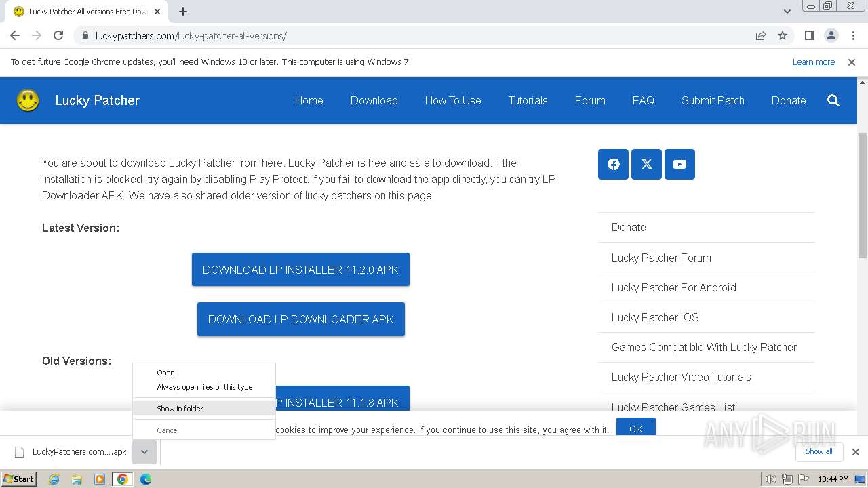Viewport: 868px width, 488px height.
Task: Open the site search magnifier icon
Action: tap(833, 100)
